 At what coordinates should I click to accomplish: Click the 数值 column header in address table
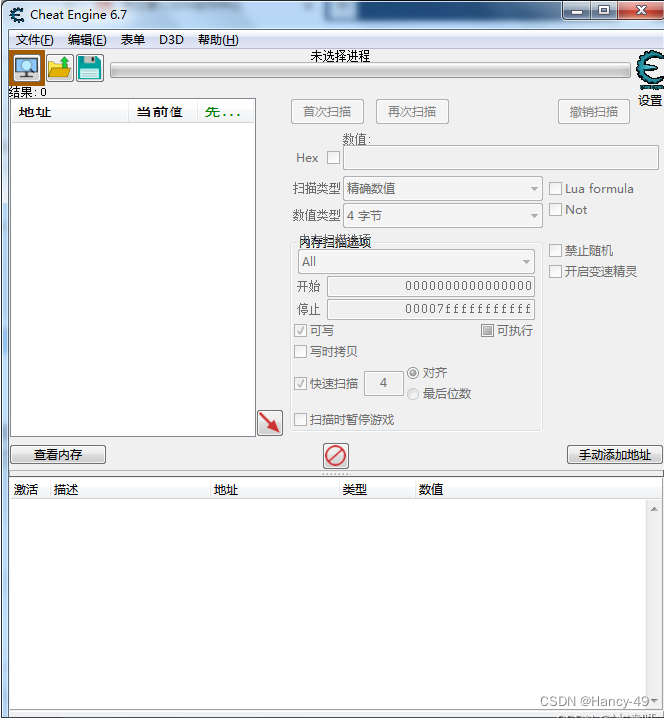click(x=538, y=490)
